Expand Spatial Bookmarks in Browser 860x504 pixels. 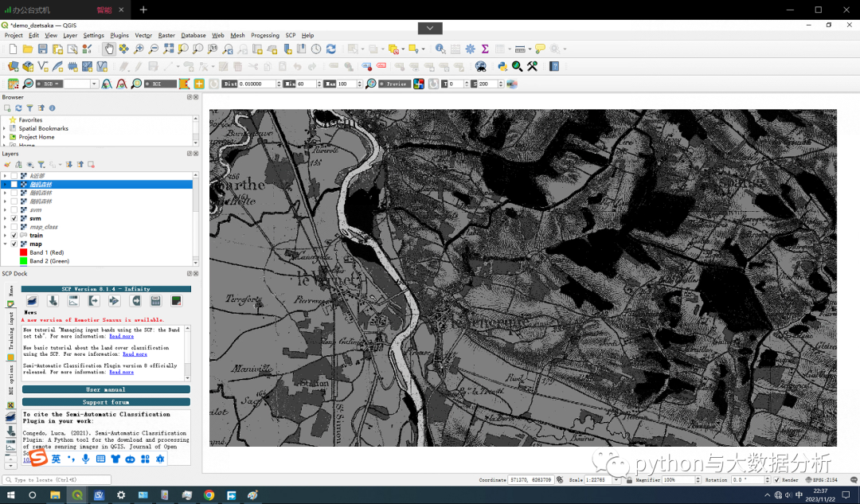click(x=5, y=128)
